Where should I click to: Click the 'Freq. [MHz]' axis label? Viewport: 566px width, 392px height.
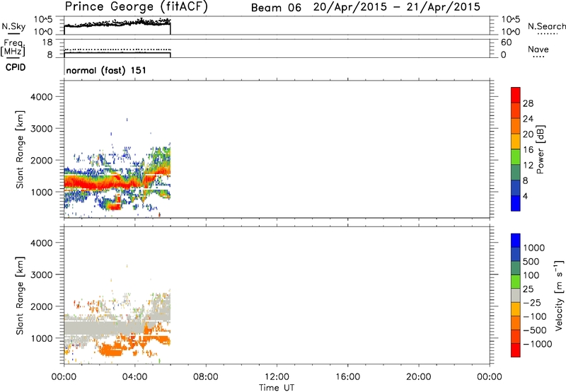[x=13, y=48]
